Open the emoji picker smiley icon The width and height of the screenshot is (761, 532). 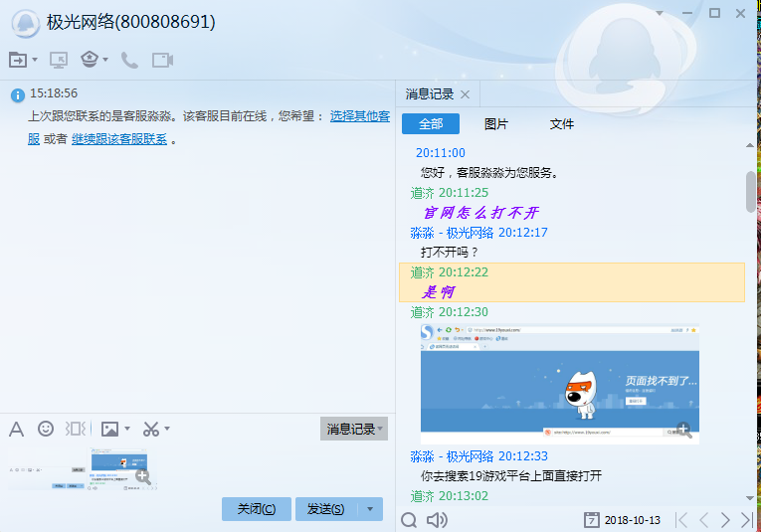(x=46, y=429)
